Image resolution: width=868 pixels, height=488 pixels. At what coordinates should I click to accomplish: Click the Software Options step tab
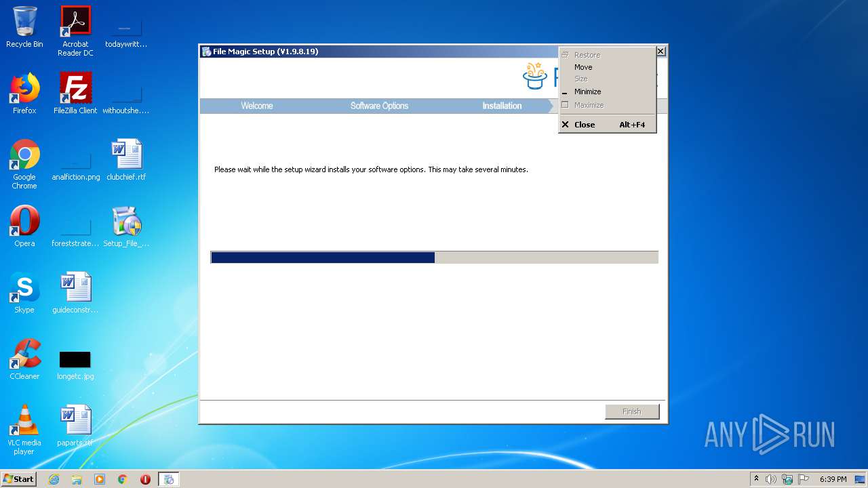click(379, 106)
